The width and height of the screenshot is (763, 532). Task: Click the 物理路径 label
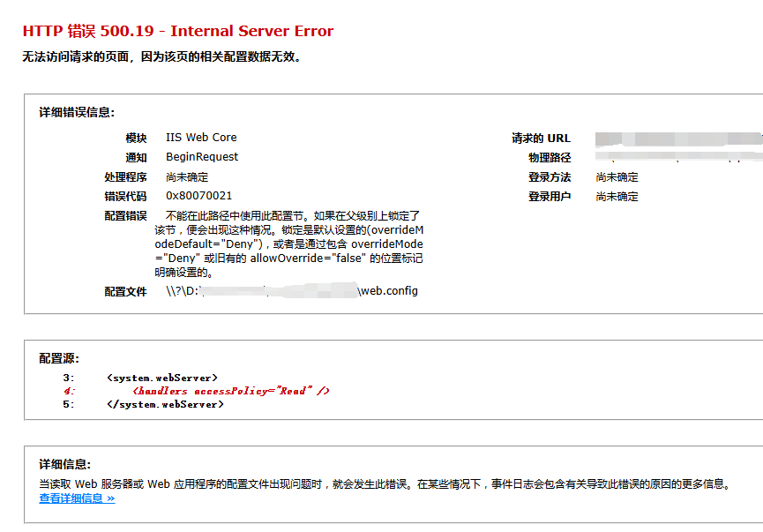pyautogui.click(x=550, y=158)
